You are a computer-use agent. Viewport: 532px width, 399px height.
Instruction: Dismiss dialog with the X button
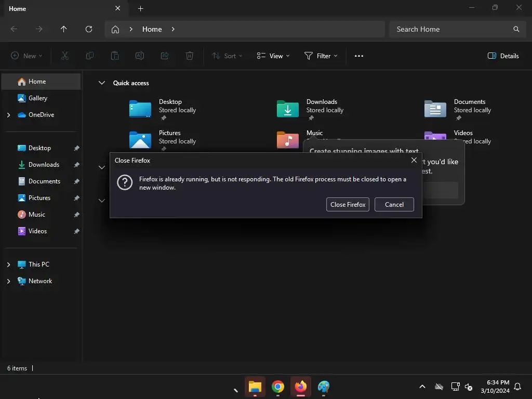[414, 160]
